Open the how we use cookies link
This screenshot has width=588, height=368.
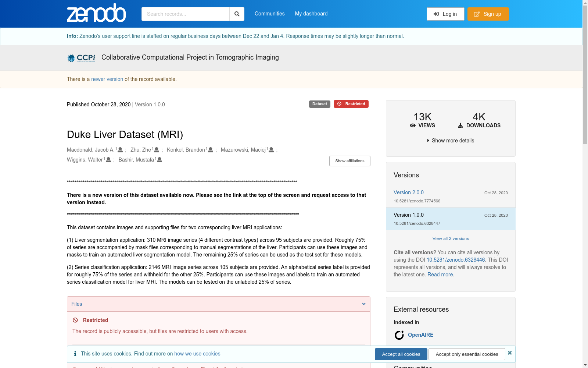[x=197, y=354]
